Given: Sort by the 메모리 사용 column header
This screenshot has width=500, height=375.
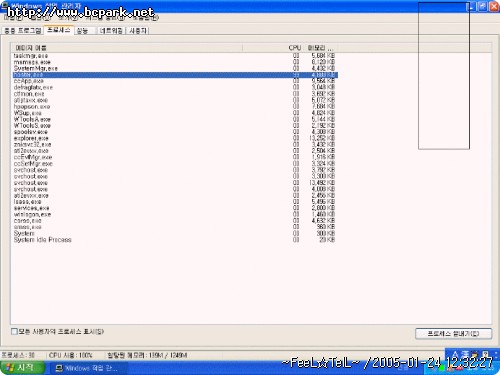Looking at the screenshot, I should pyautogui.click(x=320, y=48).
